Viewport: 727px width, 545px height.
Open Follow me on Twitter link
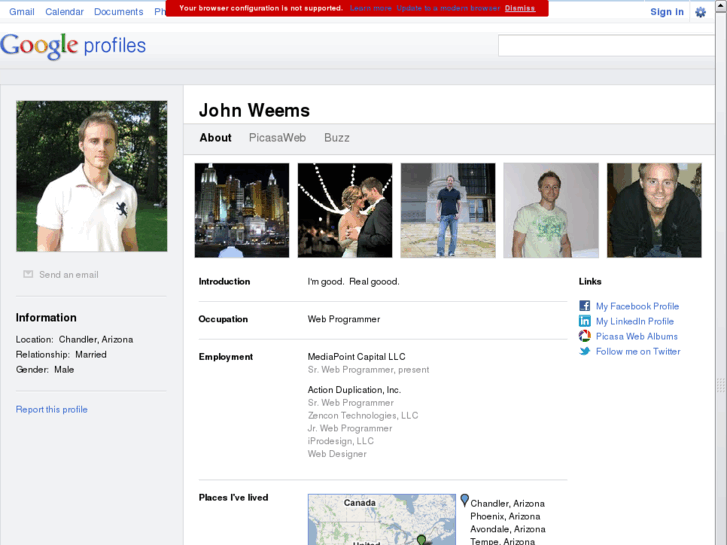(638, 351)
